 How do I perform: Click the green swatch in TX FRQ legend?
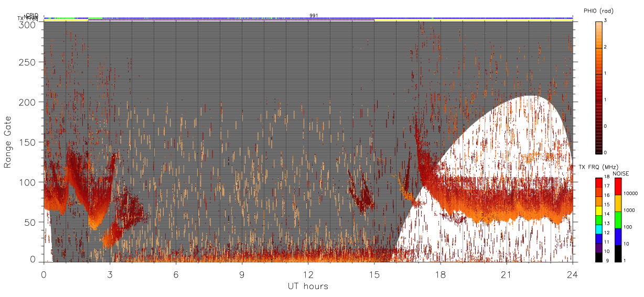tap(598, 219)
